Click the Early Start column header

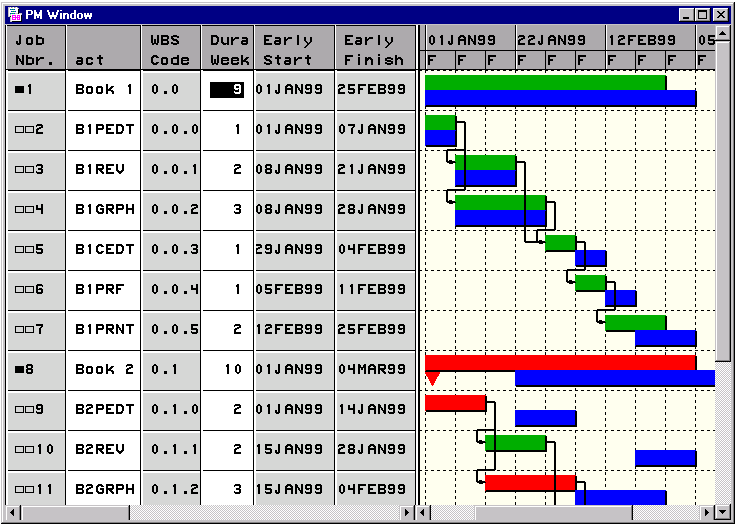[294, 48]
